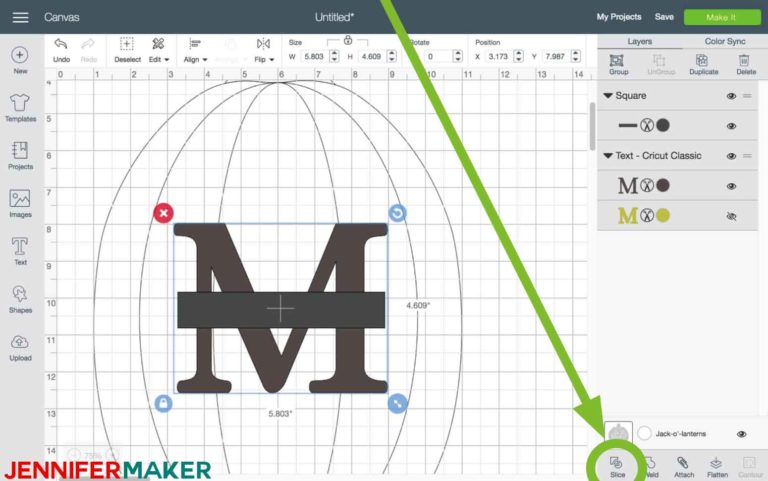
Task: Click the Rotate stepper arrows
Action: click(x=457, y=56)
